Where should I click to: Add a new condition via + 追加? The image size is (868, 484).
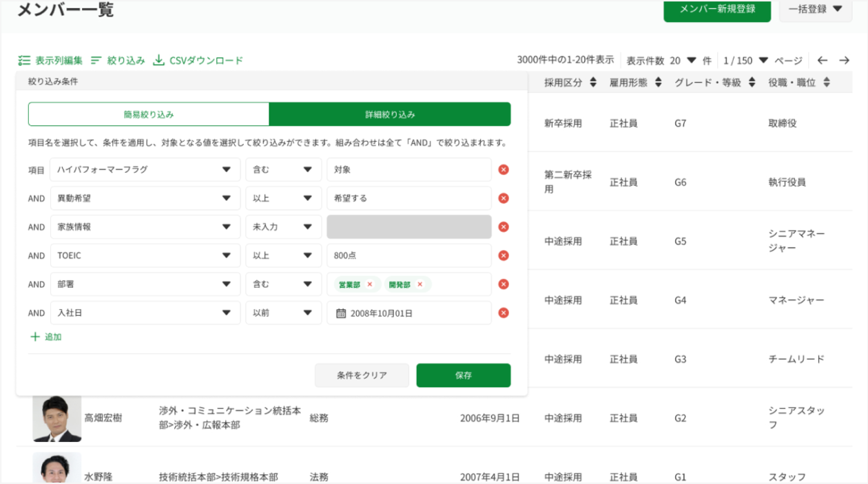[x=45, y=337]
